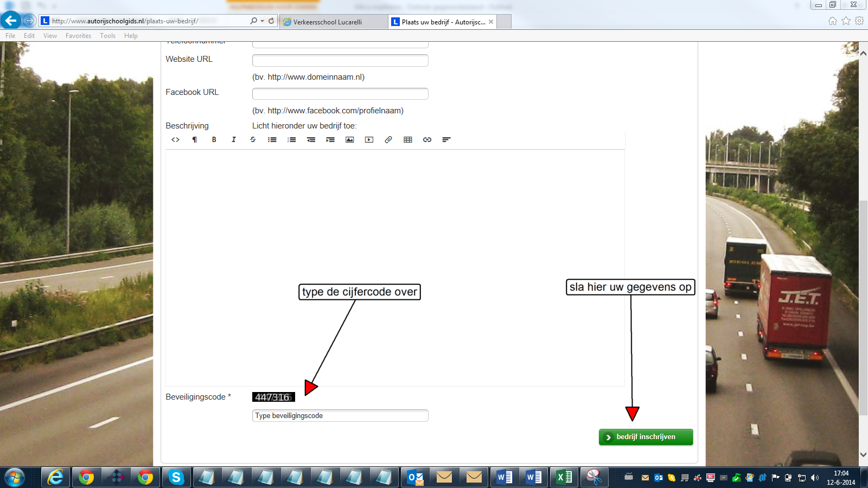Open text alignment options
The image size is (868, 488).
[446, 140]
